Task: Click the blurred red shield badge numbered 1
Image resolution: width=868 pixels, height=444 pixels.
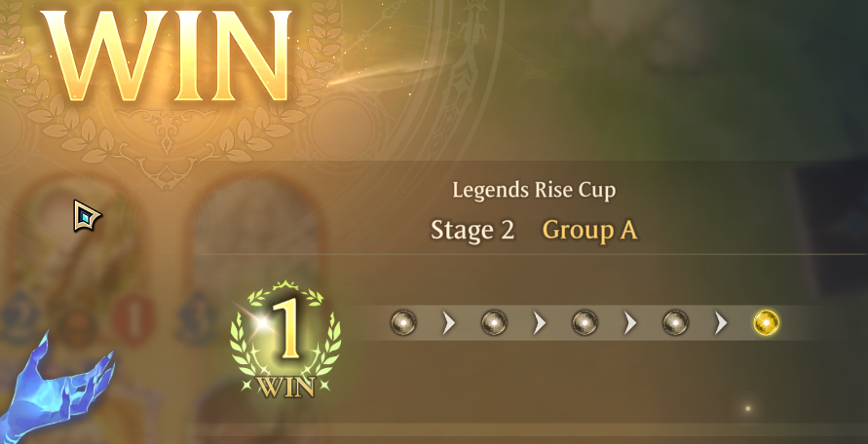Action: click(132, 319)
